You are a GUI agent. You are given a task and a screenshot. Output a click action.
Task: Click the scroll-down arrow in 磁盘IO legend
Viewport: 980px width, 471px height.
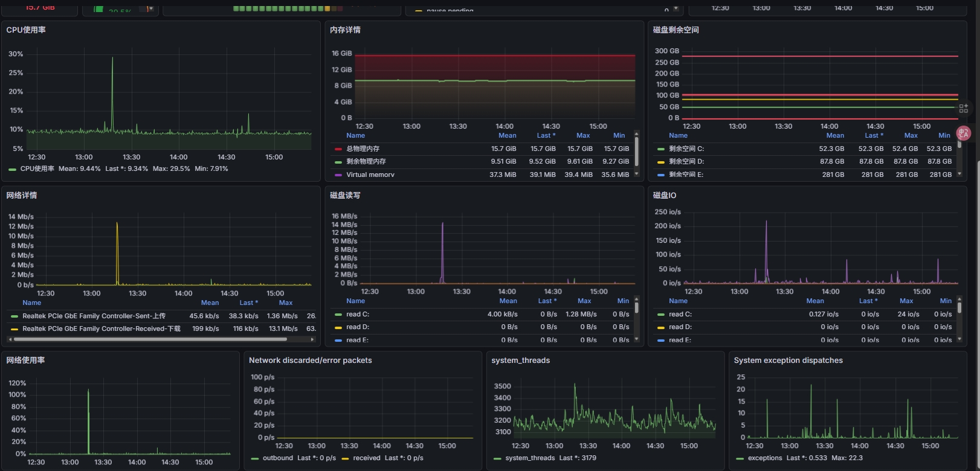click(x=959, y=339)
